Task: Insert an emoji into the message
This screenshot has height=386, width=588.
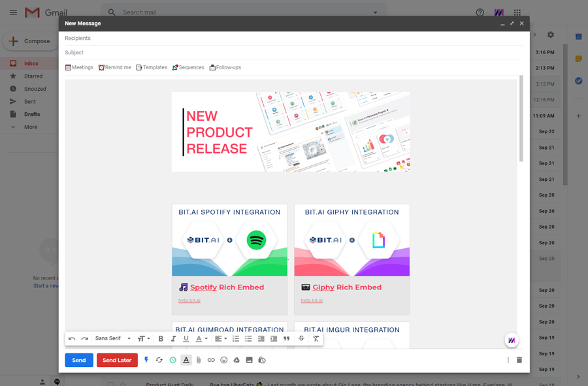Action: pos(222,360)
